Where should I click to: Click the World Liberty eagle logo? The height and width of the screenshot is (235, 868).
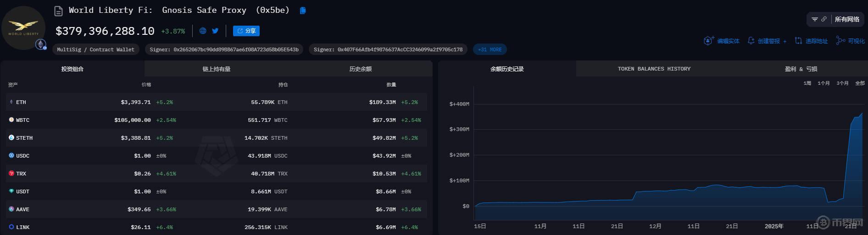[x=23, y=27]
